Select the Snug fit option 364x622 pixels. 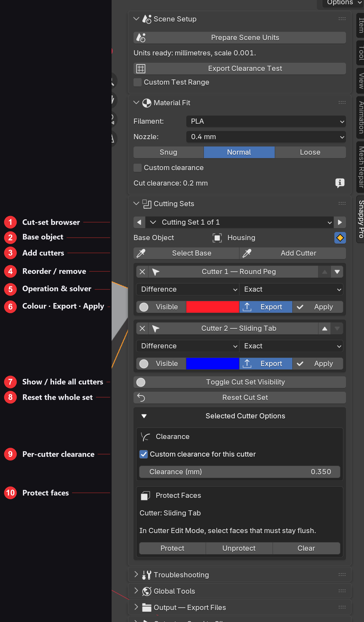[x=168, y=152]
